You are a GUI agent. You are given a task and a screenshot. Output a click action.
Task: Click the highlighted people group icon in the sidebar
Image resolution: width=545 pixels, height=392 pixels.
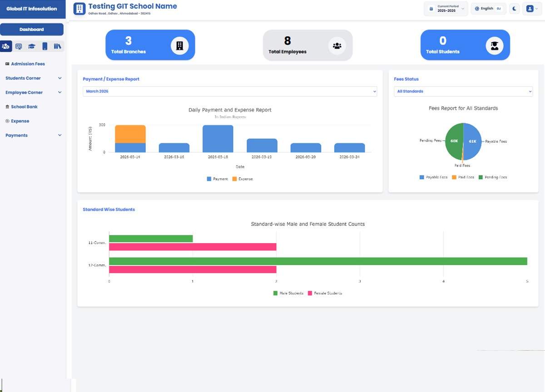6,46
